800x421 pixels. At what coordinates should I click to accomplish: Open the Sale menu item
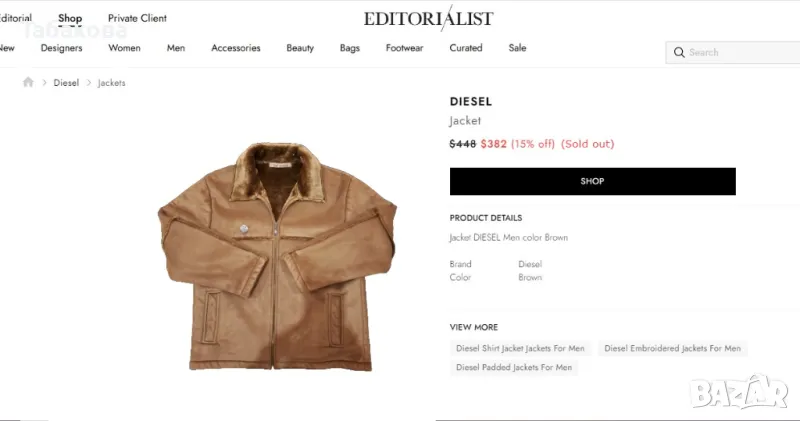(x=517, y=48)
